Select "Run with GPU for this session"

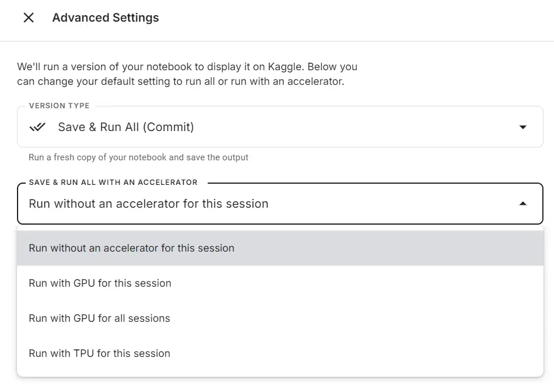coord(100,283)
